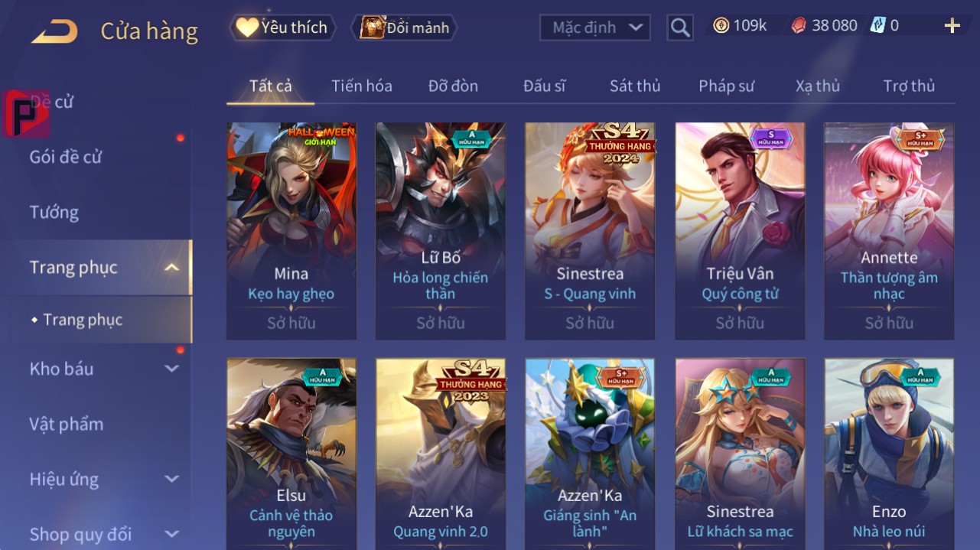This screenshot has width=980, height=550.
Task: Open the Mặc định sort dropdown
Action: click(x=595, y=28)
